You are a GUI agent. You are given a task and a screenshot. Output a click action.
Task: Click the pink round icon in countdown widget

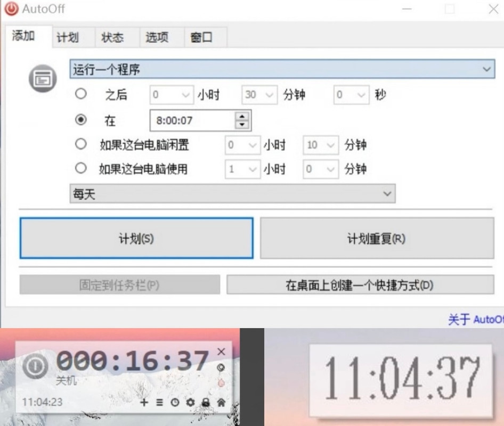coord(221,383)
